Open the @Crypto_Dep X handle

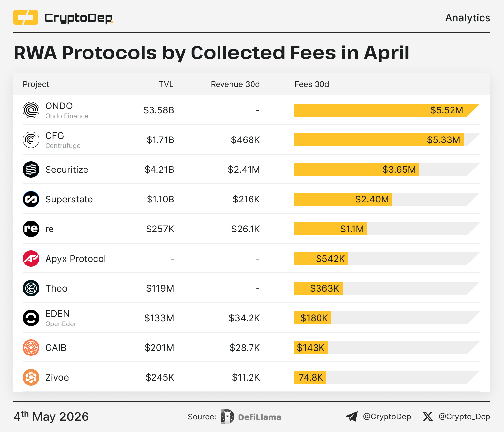(464, 417)
